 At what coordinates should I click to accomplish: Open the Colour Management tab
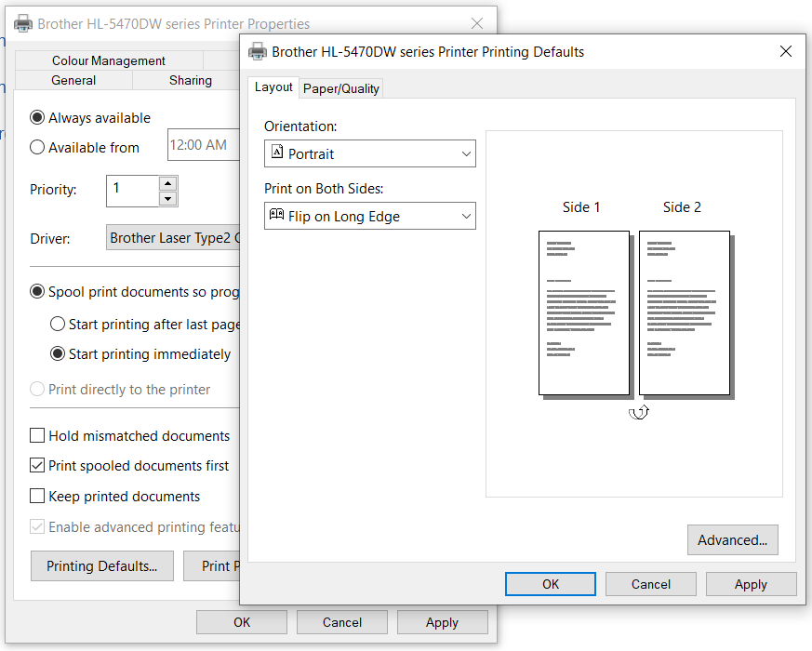coord(109,60)
